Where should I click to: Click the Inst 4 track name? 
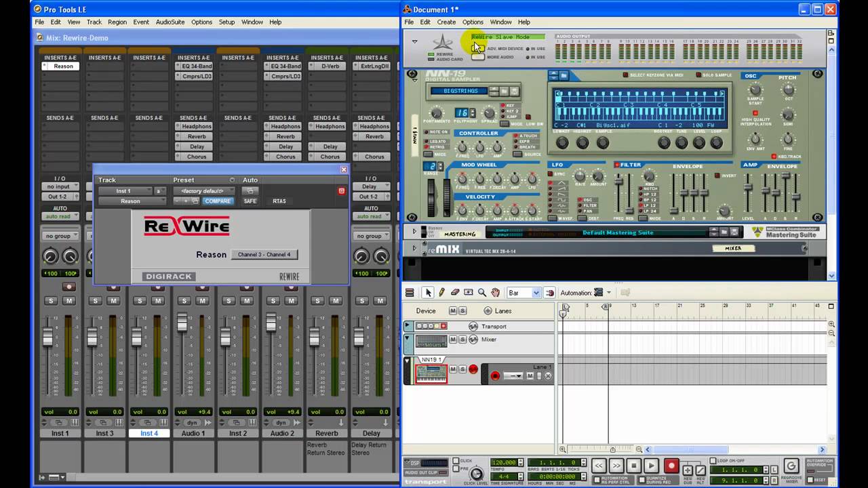149,433
